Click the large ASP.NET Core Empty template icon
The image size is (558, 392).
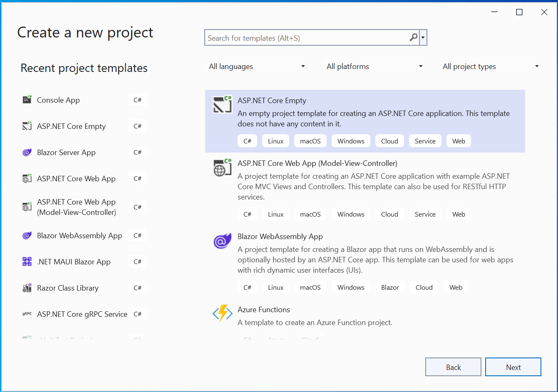[222, 105]
